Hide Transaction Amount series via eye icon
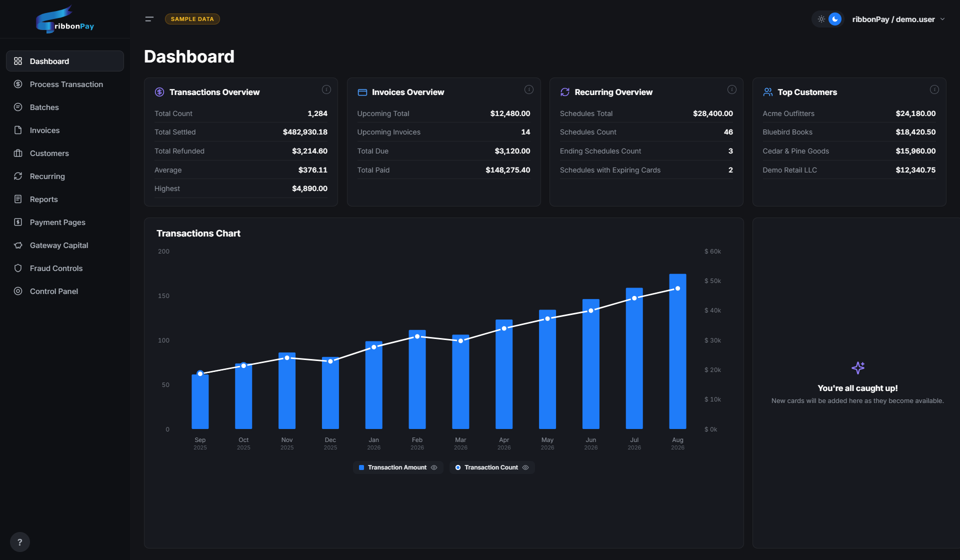Viewport: 960px width, 560px height. tap(434, 467)
